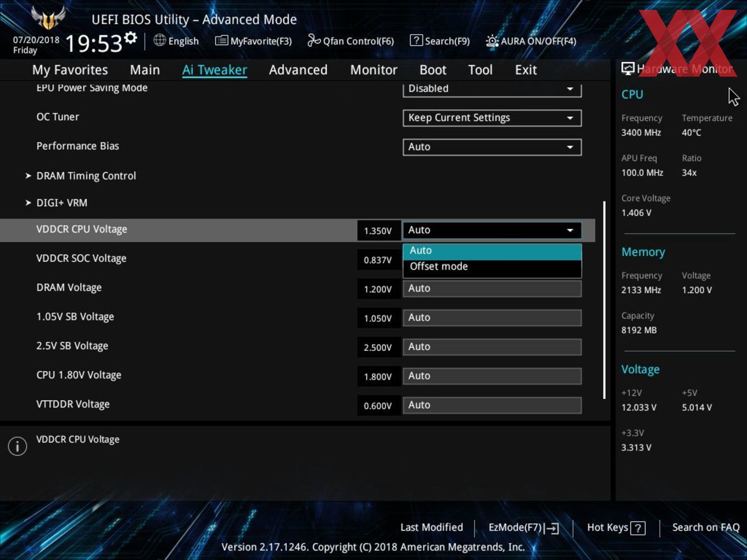
Task: Click the DRAM Voltage Auto field
Action: click(492, 288)
